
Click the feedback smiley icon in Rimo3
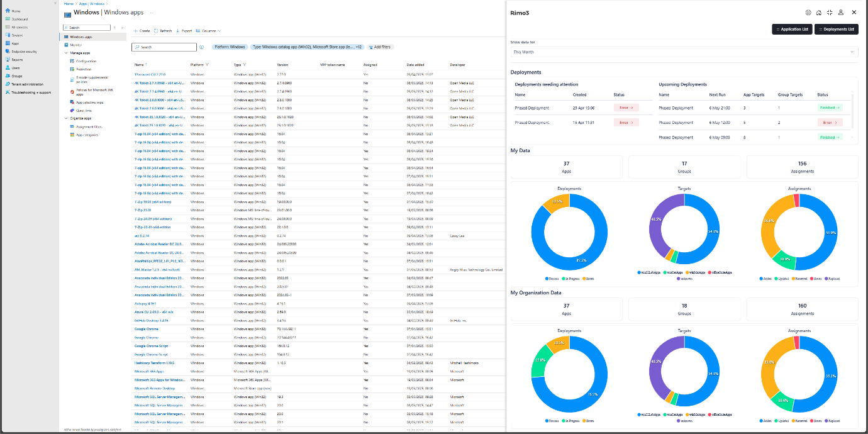point(808,13)
